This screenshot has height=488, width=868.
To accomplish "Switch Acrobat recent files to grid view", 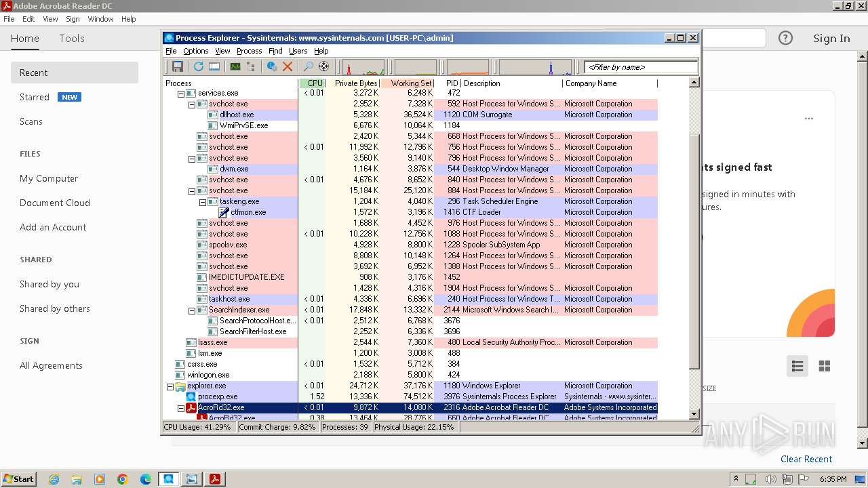I will [825, 366].
